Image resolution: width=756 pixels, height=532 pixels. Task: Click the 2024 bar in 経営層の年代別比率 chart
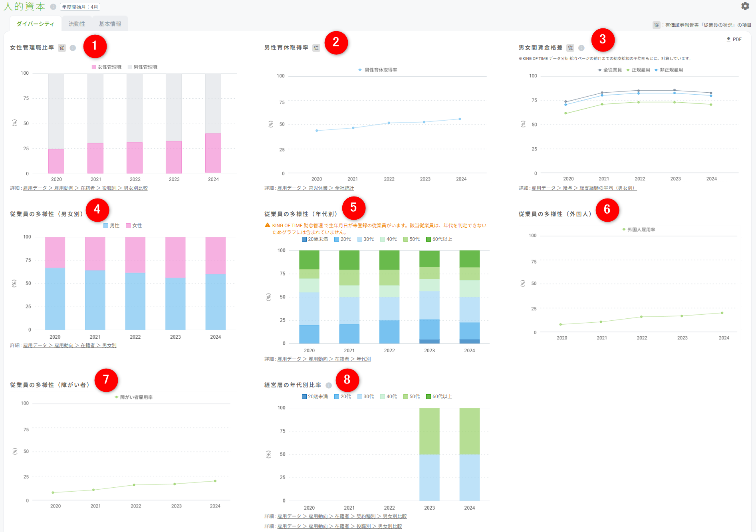click(469, 454)
